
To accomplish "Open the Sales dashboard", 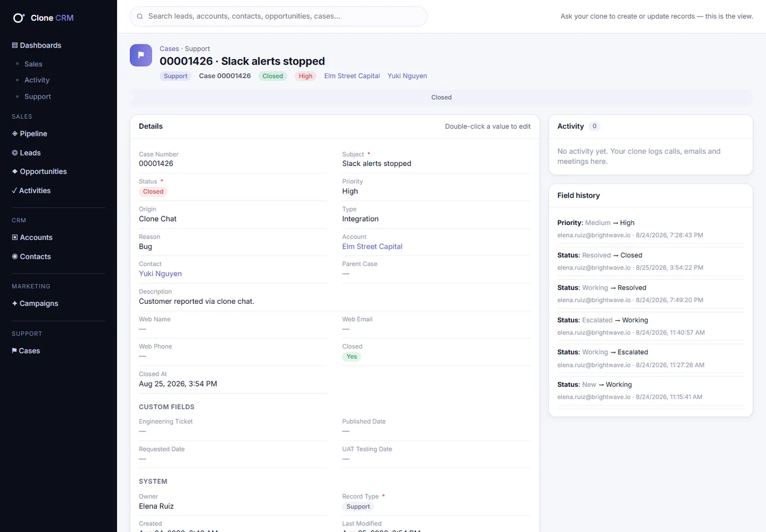I will pyautogui.click(x=33, y=64).
